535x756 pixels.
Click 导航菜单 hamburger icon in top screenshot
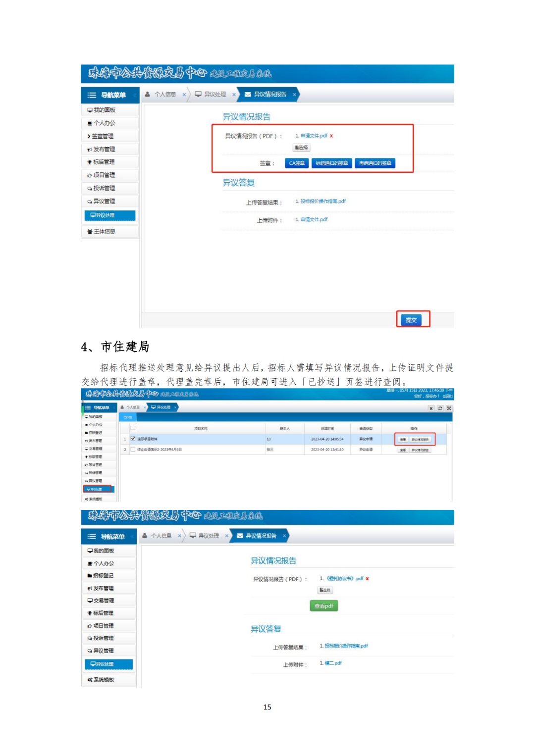(x=92, y=95)
